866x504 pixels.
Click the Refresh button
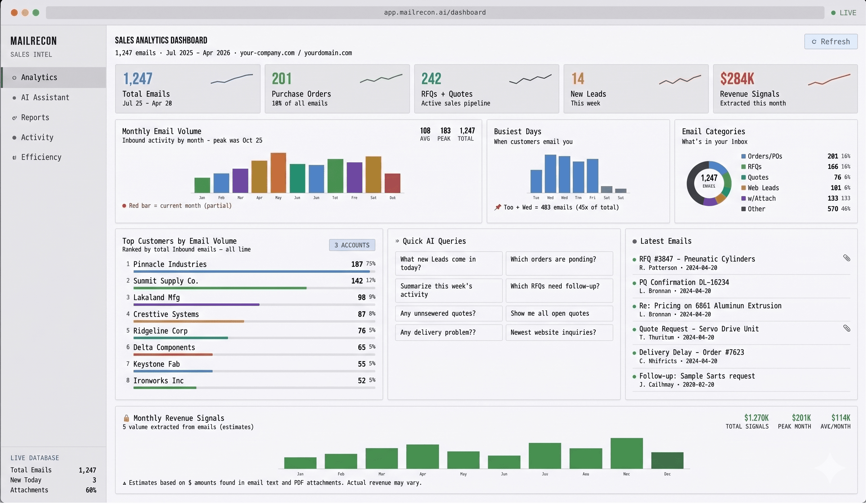click(x=831, y=41)
